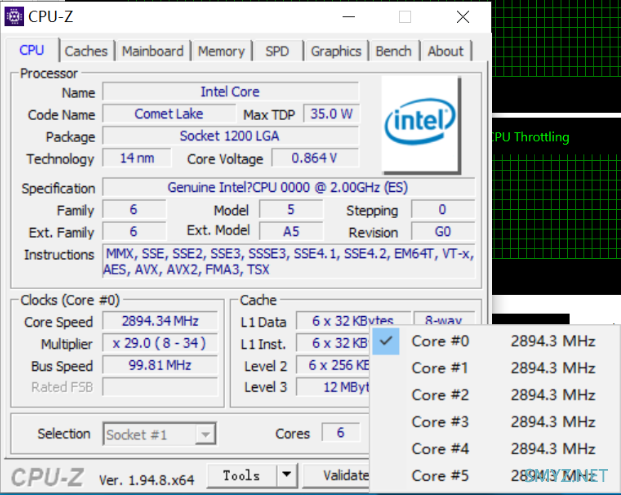621x495 pixels.
Task: Select the SPD tab
Action: [x=277, y=51]
